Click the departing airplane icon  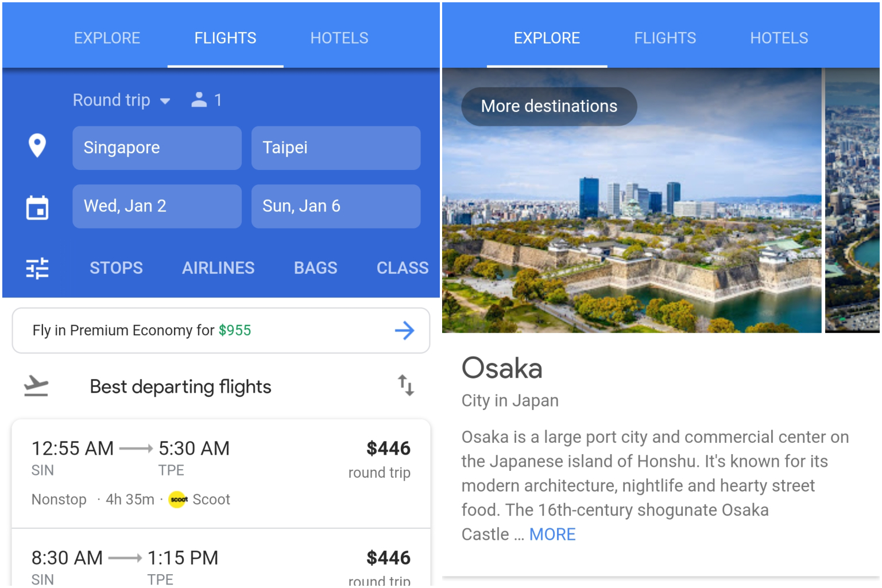coord(36,386)
